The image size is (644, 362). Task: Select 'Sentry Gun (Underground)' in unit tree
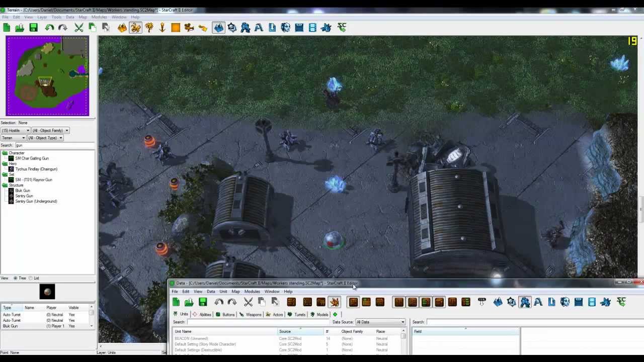coord(36,201)
